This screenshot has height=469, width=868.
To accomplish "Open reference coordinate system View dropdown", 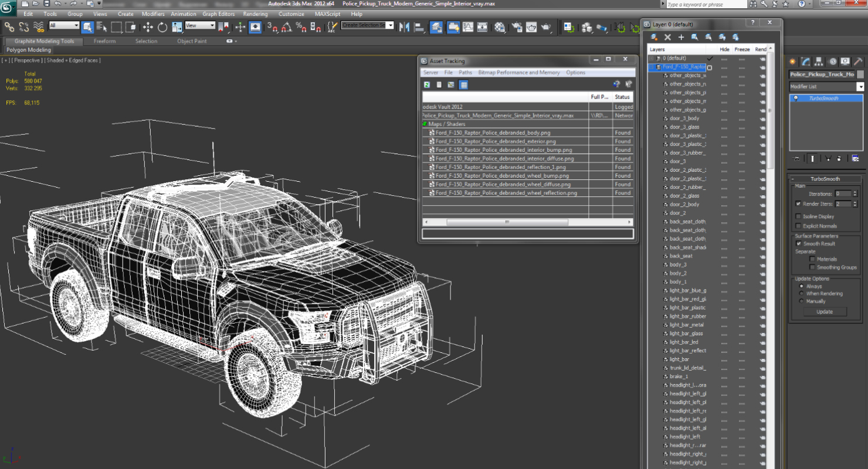I will (x=200, y=26).
